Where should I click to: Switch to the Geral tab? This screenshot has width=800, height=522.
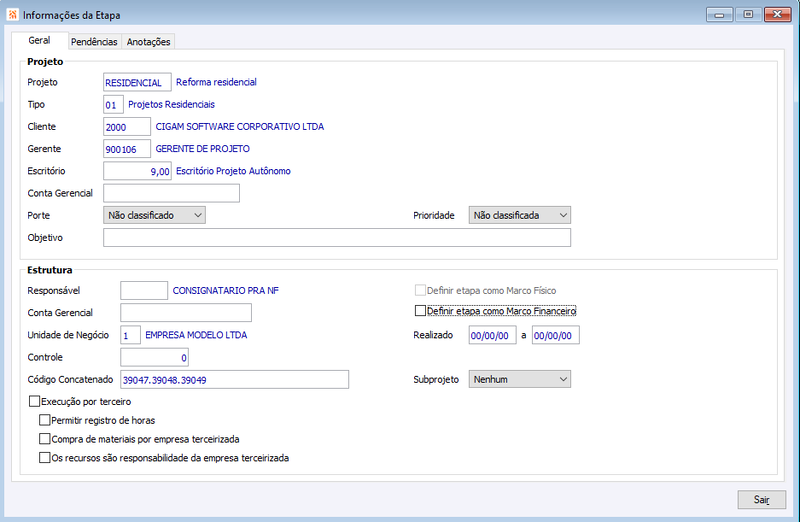[x=39, y=40]
